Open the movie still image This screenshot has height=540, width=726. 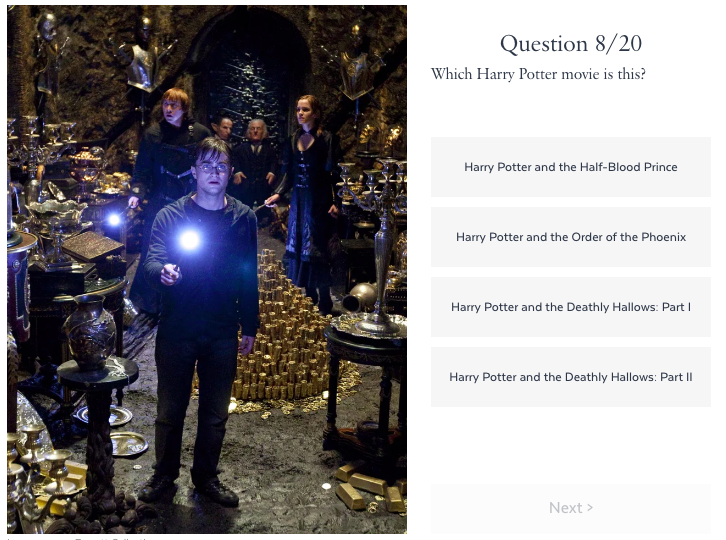click(207, 270)
